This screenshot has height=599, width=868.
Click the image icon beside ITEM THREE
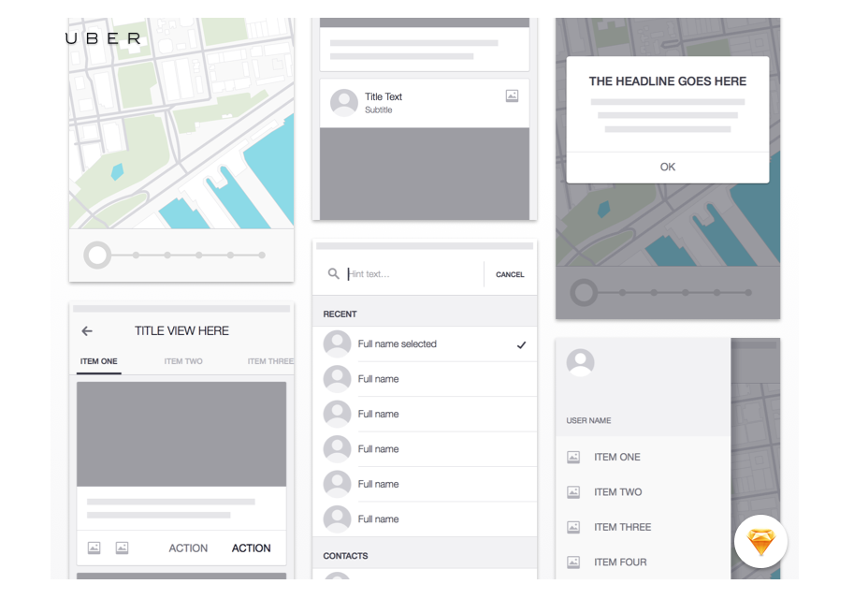(573, 527)
